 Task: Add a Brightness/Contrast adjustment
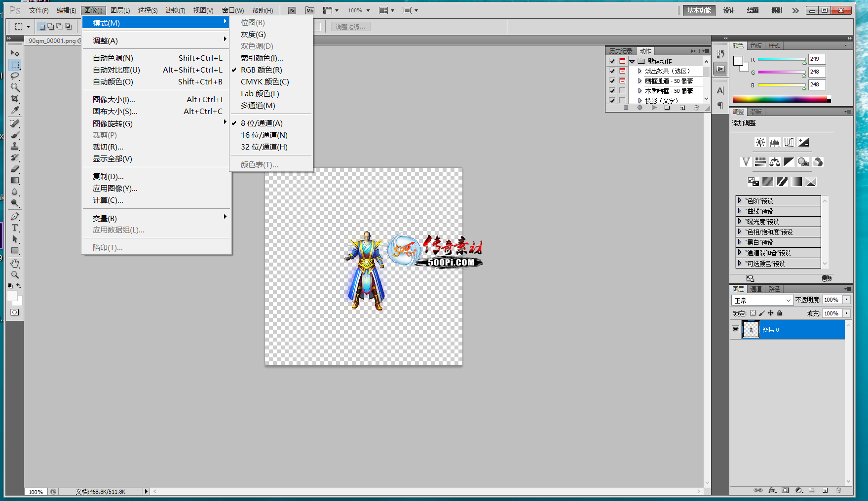[x=760, y=142]
